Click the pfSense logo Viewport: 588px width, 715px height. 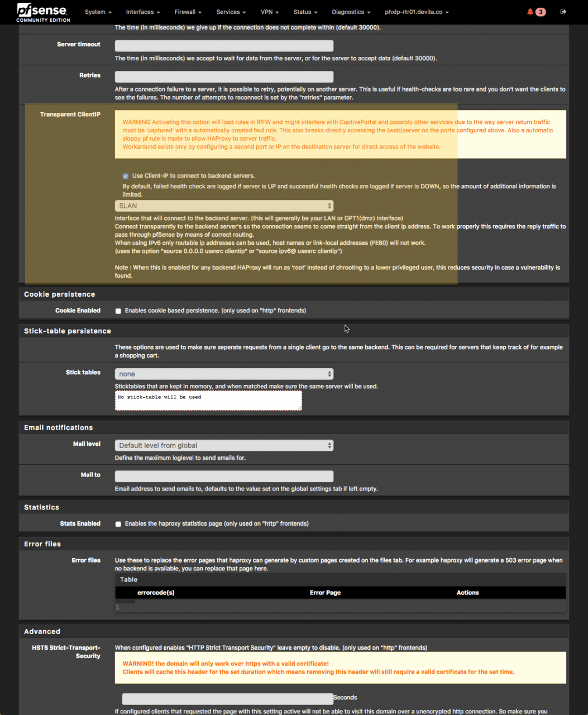click(42, 12)
